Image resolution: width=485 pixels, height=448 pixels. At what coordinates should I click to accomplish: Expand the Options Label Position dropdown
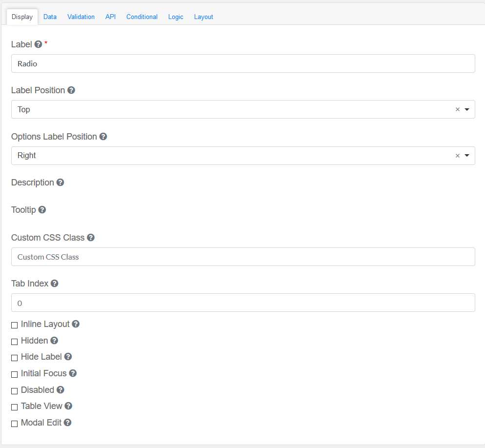(467, 156)
